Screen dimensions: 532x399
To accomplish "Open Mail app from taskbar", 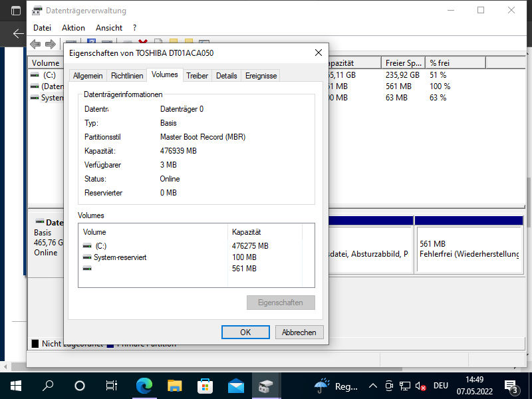I will [x=236, y=386].
